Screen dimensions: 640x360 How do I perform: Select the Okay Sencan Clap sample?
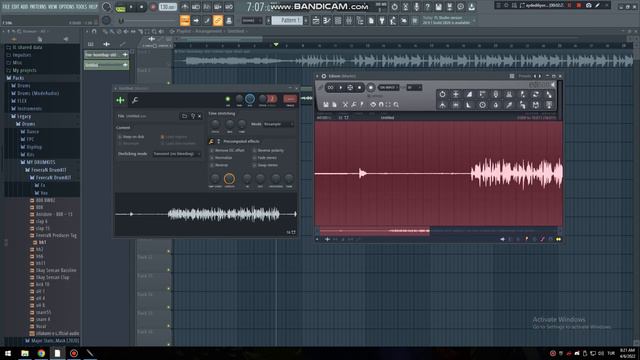coord(52,277)
